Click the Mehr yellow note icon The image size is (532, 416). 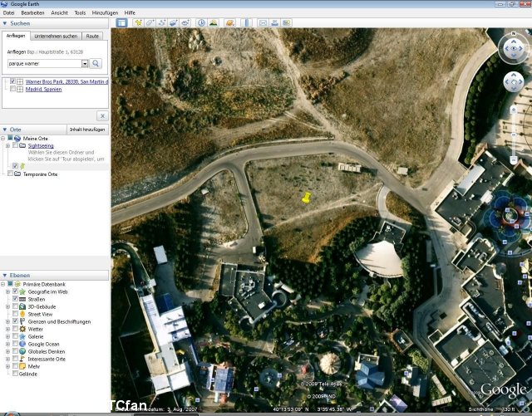tap(22, 366)
